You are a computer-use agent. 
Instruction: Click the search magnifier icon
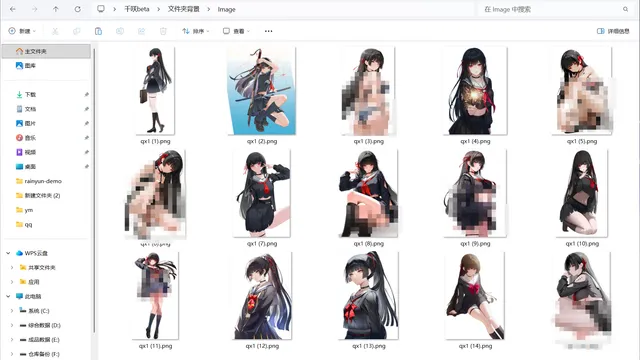click(625, 9)
